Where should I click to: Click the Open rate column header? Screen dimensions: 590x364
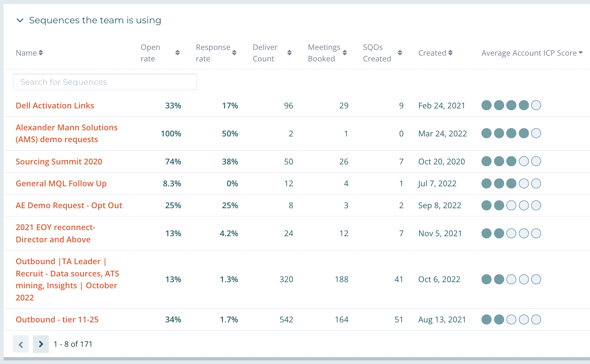[151, 53]
